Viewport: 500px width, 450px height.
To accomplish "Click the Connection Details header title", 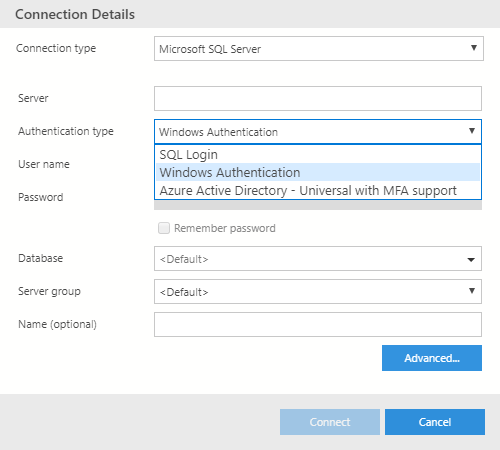I will point(75,14).
